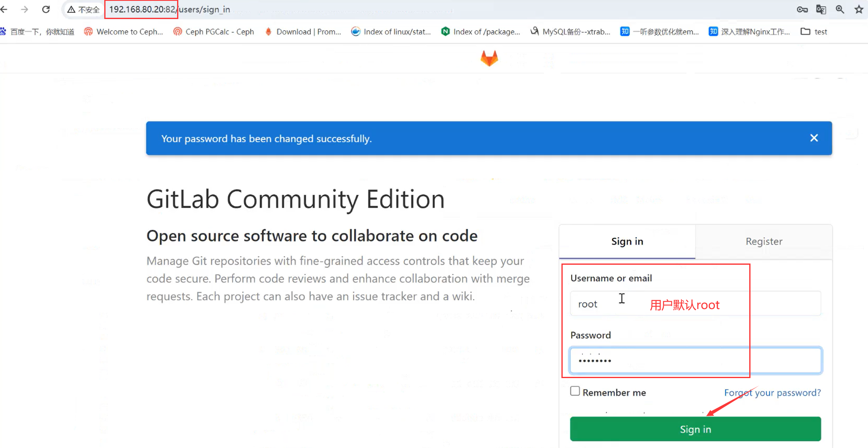
Task: Click the GitLab fox logo
Action: 489,58
